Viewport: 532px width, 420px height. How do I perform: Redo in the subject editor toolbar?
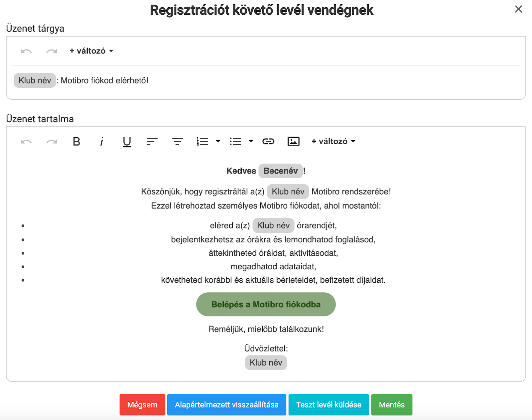click(52, 51)
